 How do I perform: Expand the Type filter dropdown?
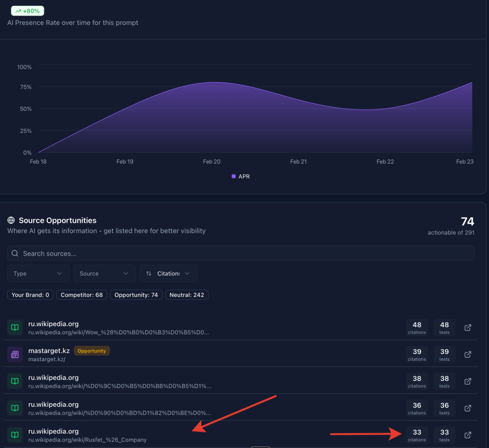click(x=38, y=273)
